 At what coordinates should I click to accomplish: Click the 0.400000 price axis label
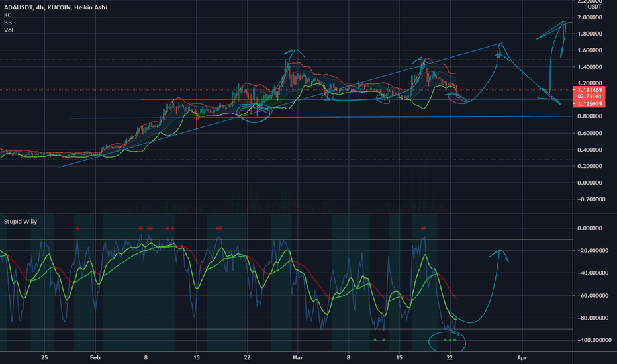[x=590, y=150]
